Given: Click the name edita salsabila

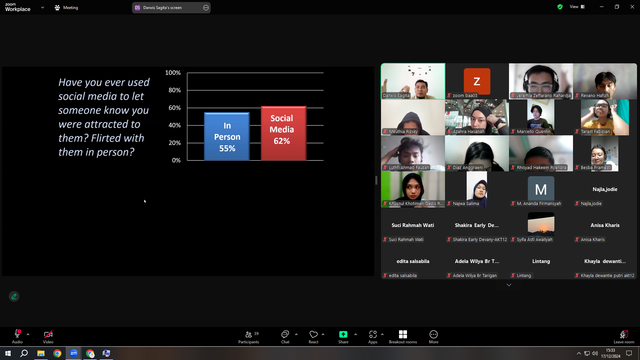Looking at the screenshot, I should [413, 261].
